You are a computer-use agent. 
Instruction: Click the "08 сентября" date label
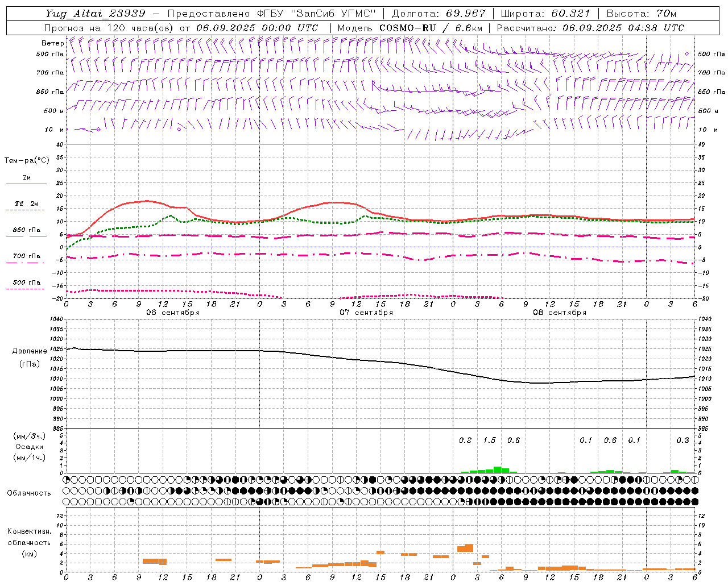[x=560, y=313]
